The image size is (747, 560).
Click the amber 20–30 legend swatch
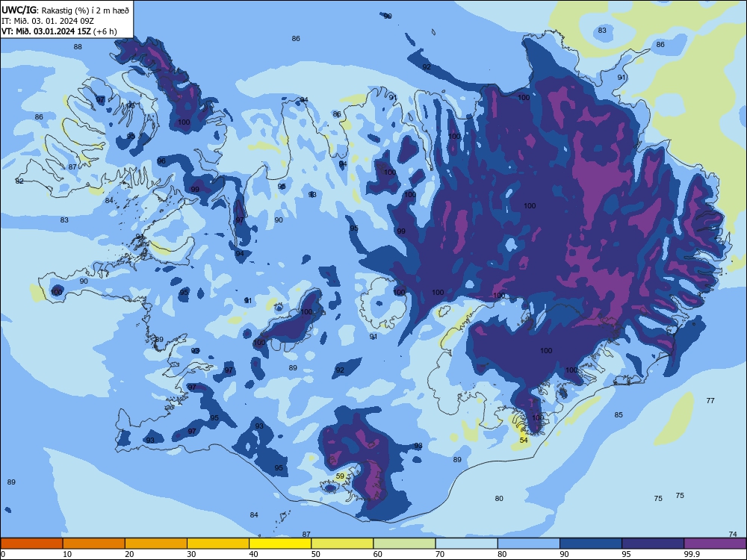[x=156, y=544]
